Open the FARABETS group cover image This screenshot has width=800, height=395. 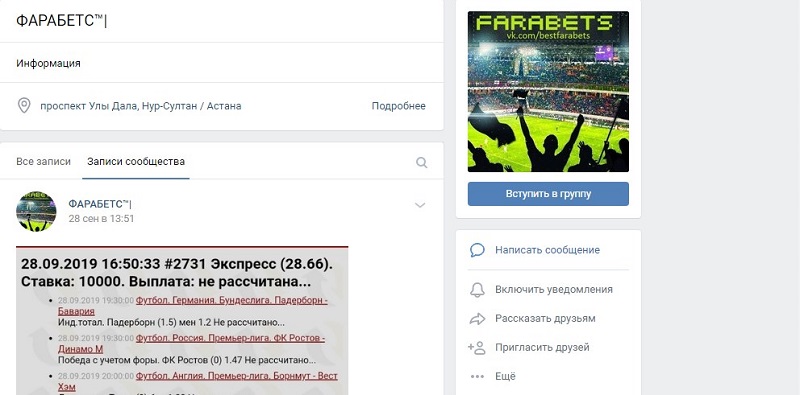click(548, 91)
